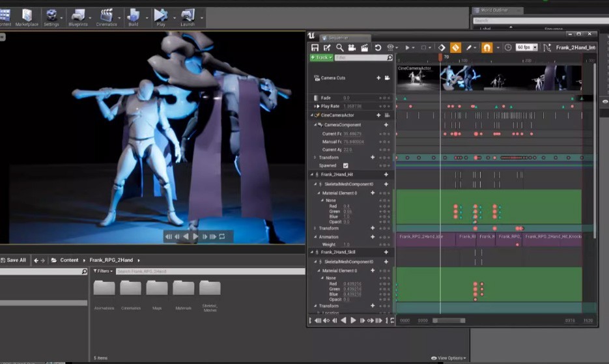Screen dimensions: 609x364
Task: Click the camera icon in Sequencer toolbar
Action: 352,48
